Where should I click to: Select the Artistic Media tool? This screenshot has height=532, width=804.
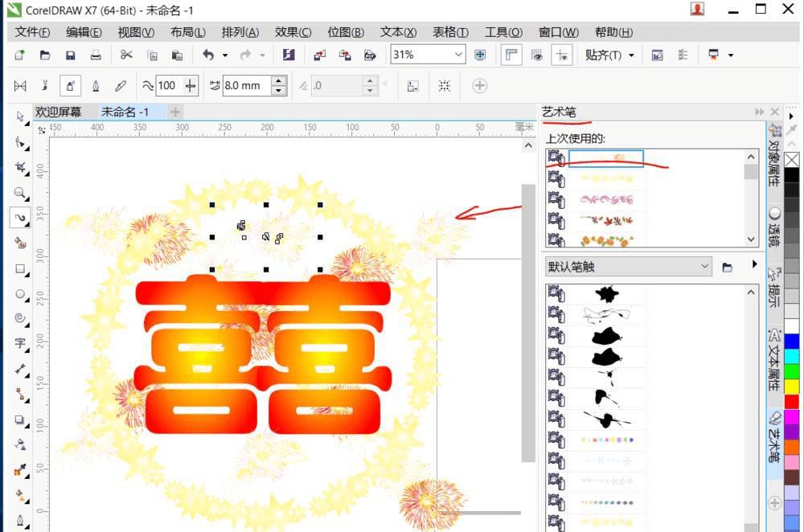20,218
